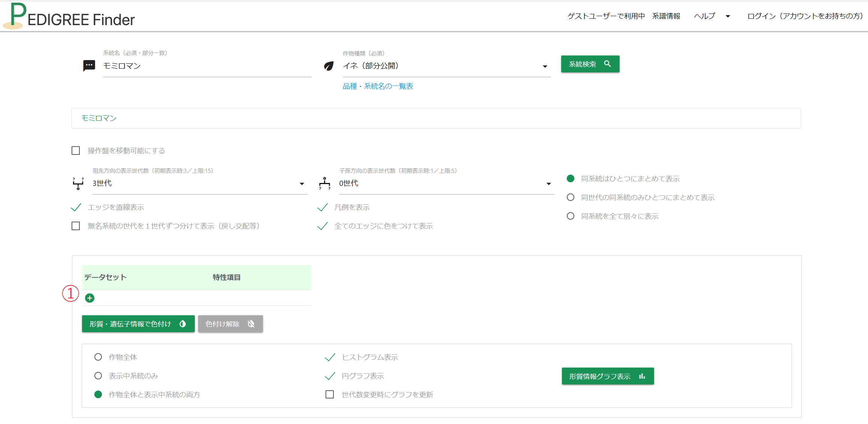Select 同系統を全て別々に表示 radio
The width and height of the screenshot is (868, 424).
point(571,216)
